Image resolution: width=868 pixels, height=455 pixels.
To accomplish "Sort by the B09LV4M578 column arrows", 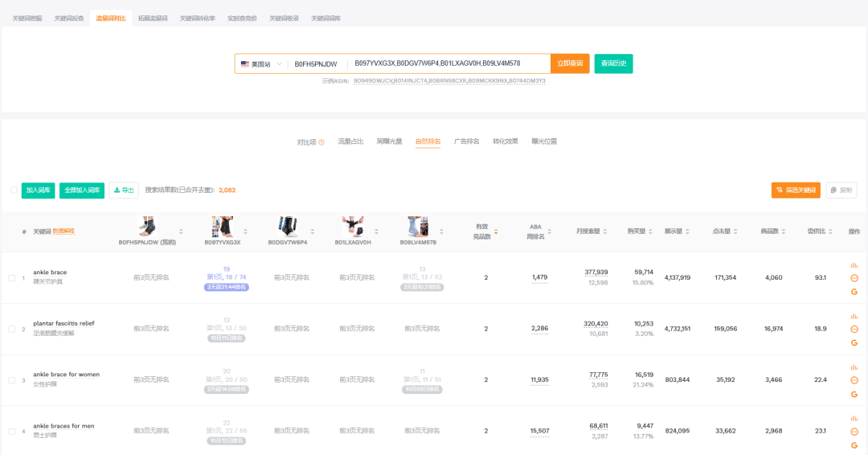I will coord(441,232).
